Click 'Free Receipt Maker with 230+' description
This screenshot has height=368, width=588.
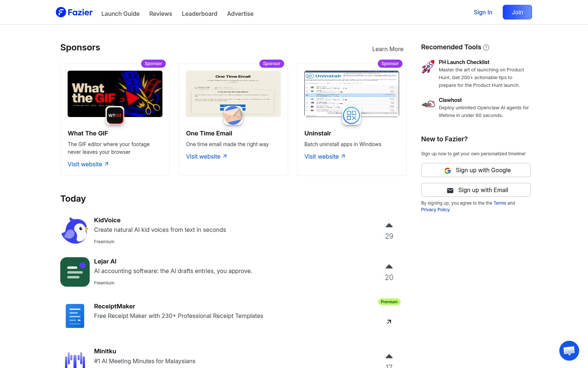tap(179, 316)
